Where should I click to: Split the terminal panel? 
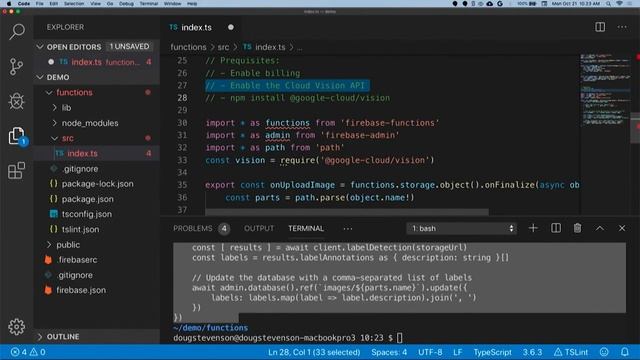click(556, 228)
